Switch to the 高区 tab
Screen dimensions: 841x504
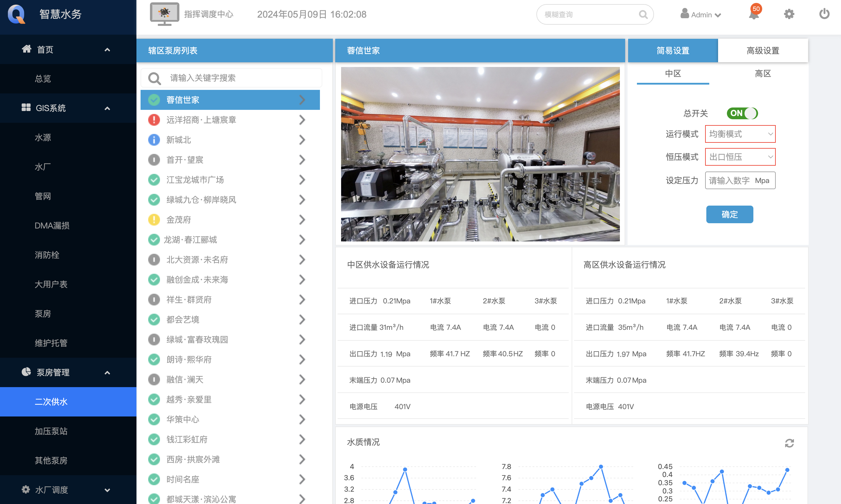(762, 74)
